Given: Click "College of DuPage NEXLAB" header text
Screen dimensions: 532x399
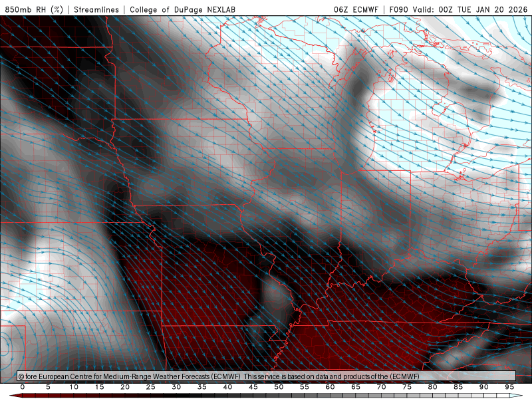Looking at the screenshot, I should 182,10.
